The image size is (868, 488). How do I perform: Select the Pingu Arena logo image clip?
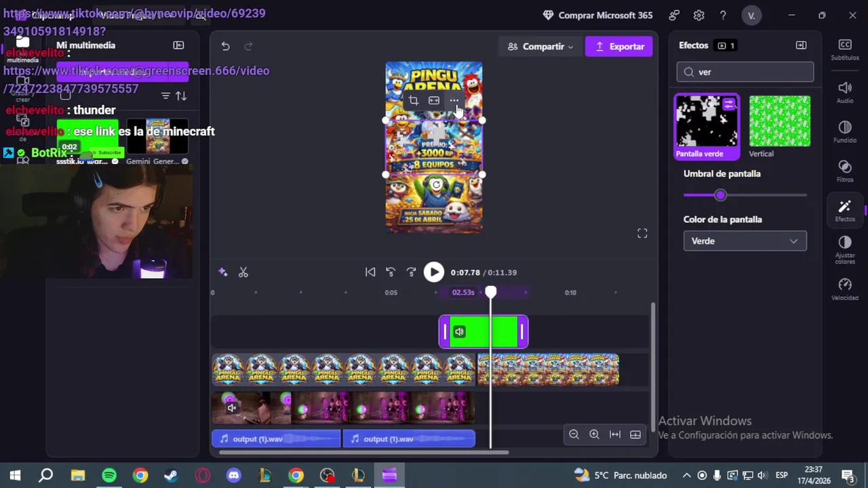344,369
